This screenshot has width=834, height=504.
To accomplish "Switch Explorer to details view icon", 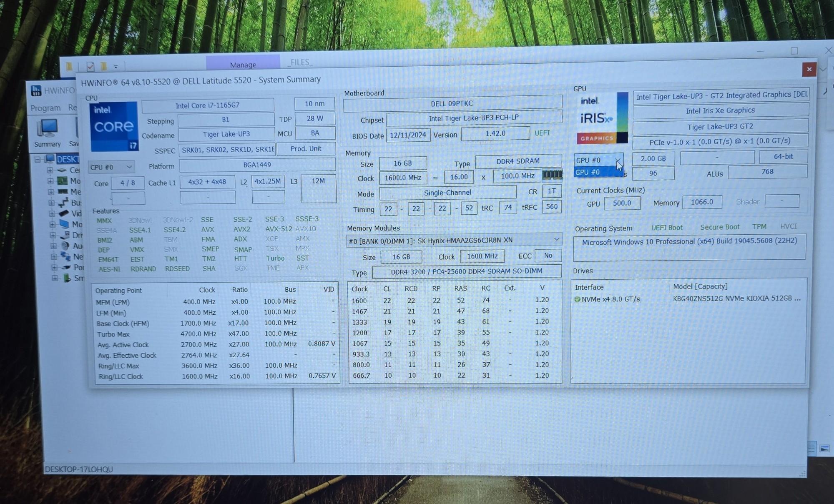I will click(x=811, y=449).
